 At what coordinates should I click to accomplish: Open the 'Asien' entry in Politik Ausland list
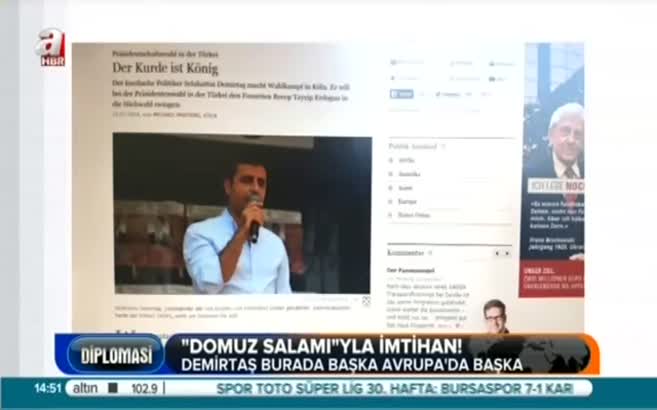[x=405, y=188]
